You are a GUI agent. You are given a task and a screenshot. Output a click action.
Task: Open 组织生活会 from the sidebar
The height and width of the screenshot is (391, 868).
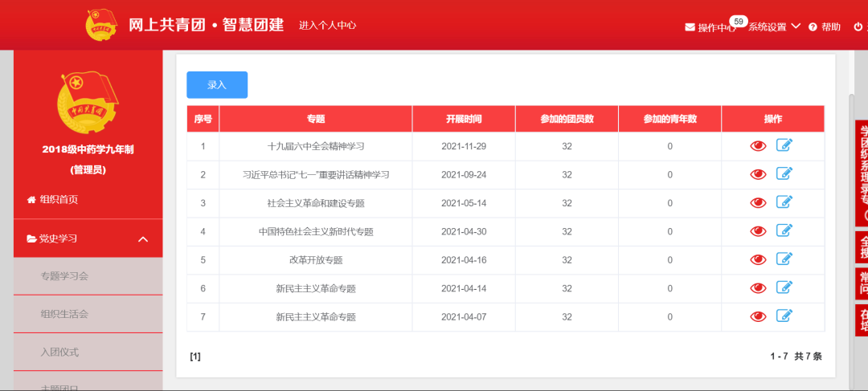point(64,314)
